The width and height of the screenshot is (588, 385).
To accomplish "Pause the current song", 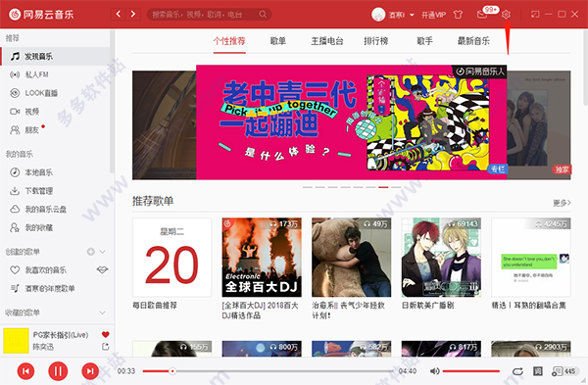I will pyautogui.click(x=58, y=371).
